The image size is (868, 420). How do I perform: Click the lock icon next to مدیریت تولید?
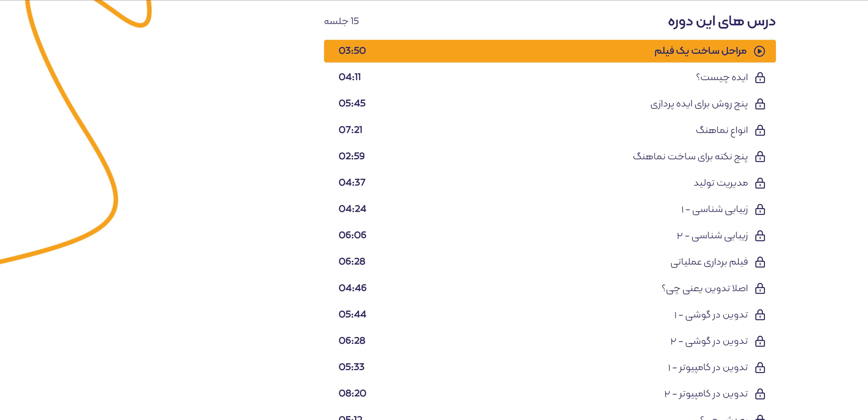(760, 183)
